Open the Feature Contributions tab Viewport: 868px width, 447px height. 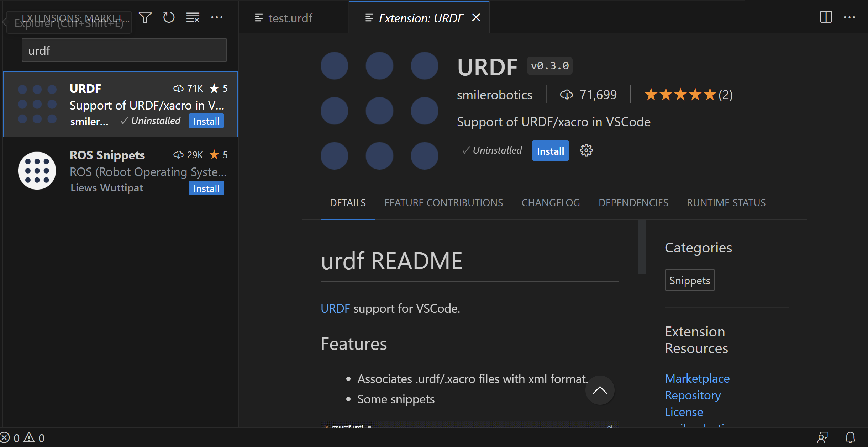(443, 203)
